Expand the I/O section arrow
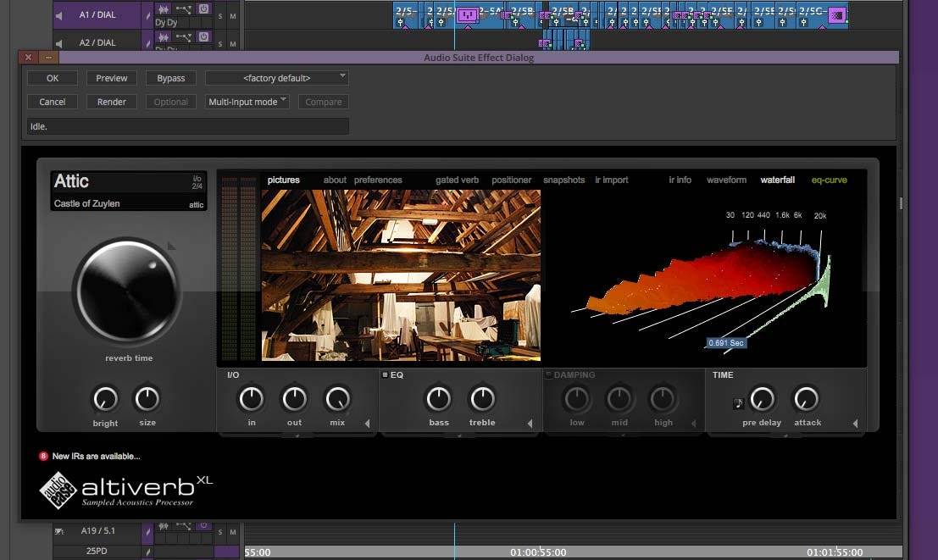Viewport: 938px width, 560px height. 367,423
